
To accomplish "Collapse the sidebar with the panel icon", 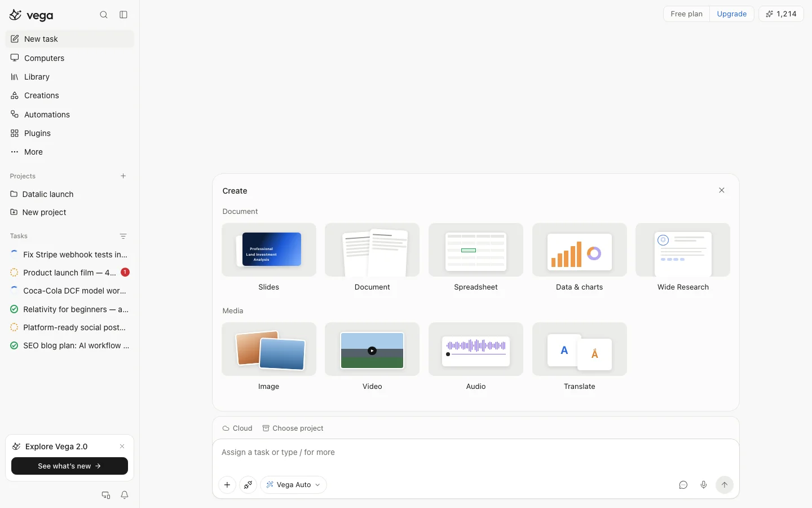I will click(x=123, y=15).
